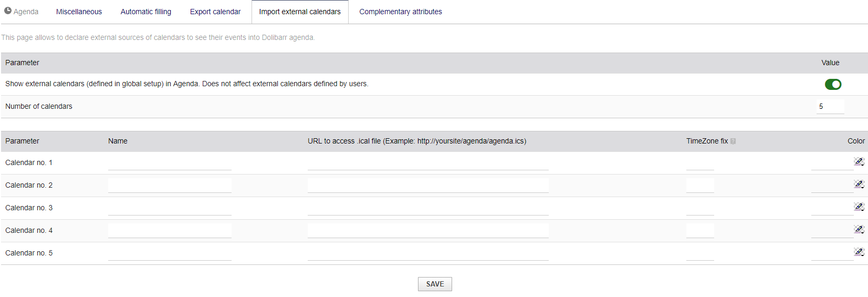Click the Number of calendars value field
Screen dimensions: 868x297
tap(830, 107)
